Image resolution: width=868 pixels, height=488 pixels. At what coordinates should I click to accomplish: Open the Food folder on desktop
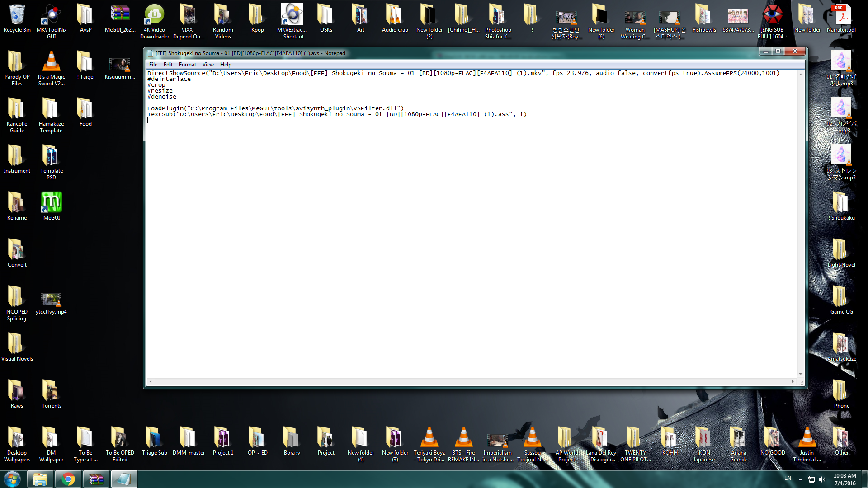(85, 109)
